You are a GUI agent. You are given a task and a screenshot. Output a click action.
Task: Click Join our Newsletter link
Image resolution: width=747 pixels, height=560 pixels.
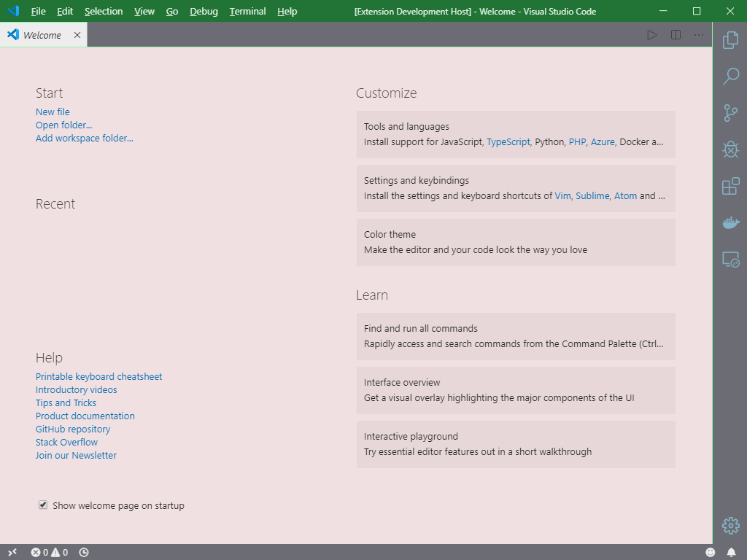coord(76,455)
